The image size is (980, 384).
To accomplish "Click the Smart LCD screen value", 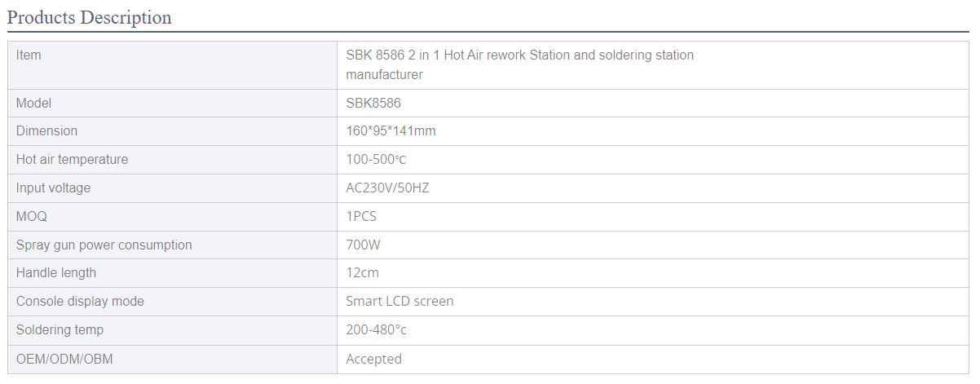I will click(400, 302).
